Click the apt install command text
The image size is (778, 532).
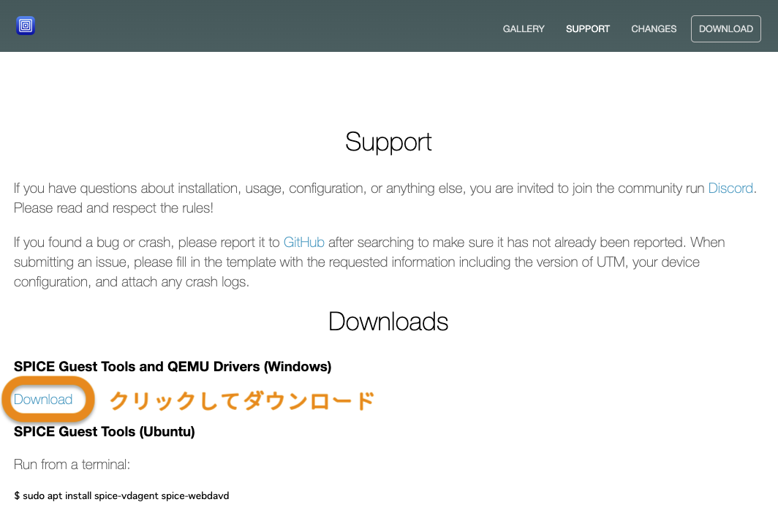(121, 495)
